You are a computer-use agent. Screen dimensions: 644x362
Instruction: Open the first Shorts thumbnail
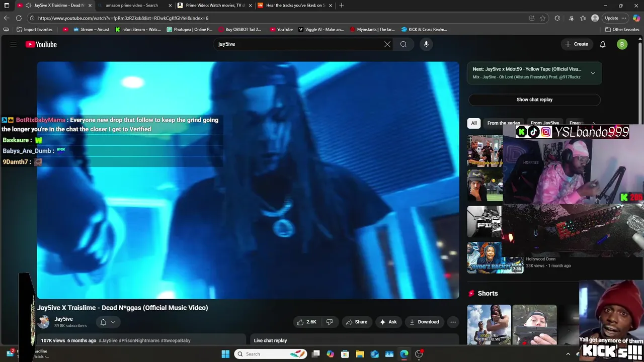(489, 325)
